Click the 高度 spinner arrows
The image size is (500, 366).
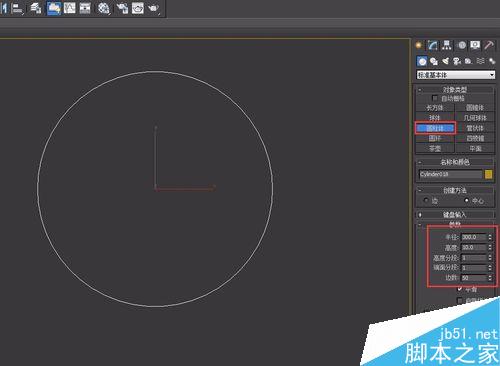[x=490, y=247]
